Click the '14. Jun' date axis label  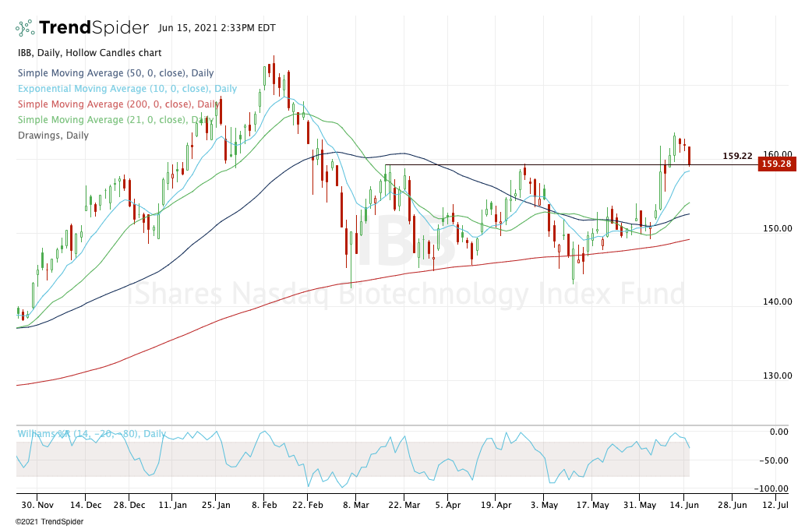click(684, 505)
